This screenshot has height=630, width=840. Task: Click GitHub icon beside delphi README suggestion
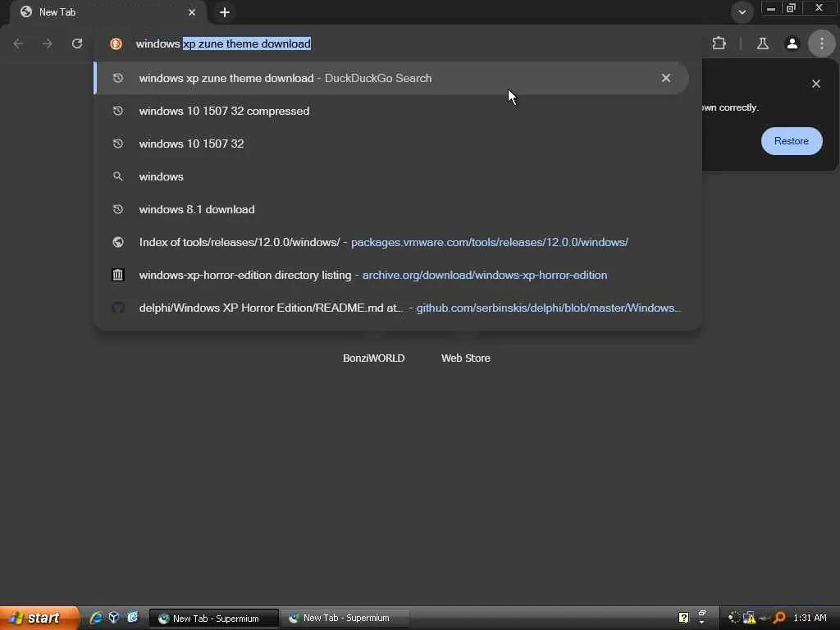click(x=118, y=308)
